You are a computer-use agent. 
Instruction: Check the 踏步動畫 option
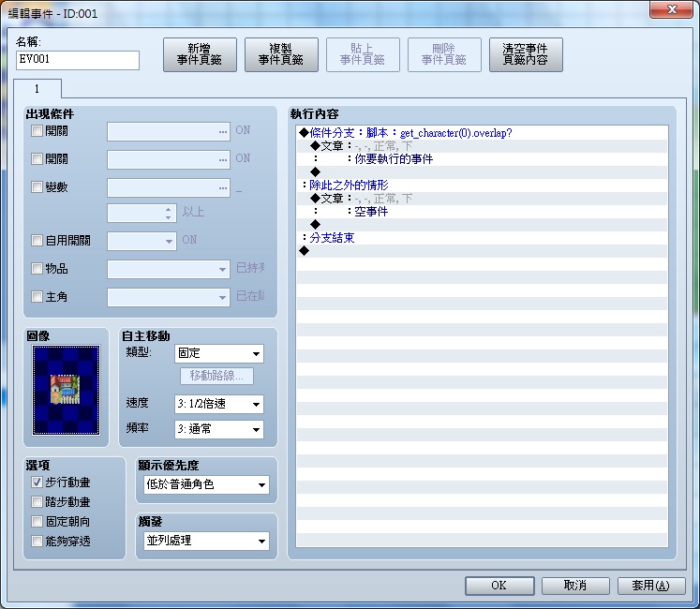(x=37, y=502)
